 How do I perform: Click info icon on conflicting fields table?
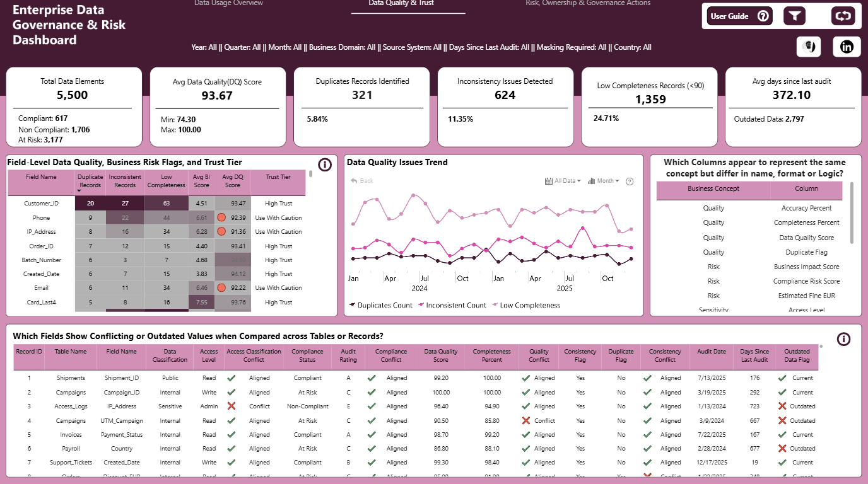point(843,339)
